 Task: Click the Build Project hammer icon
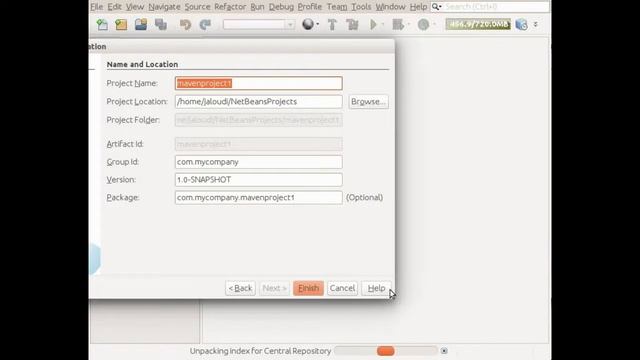click(x=332, y=24)
